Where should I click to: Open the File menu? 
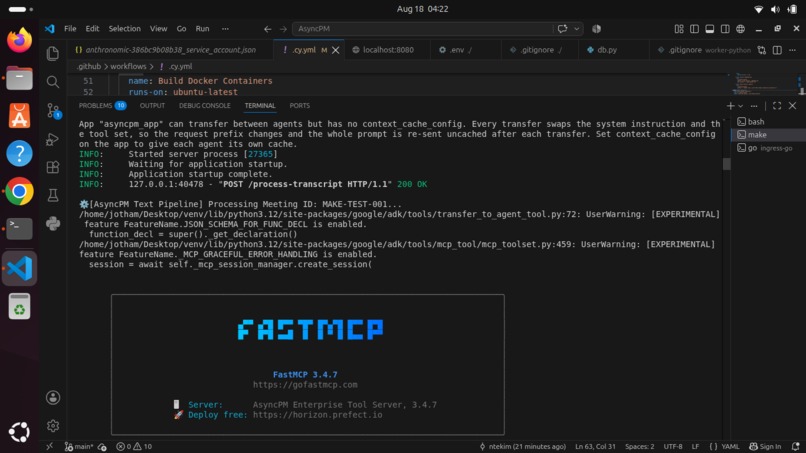[x=70, y=29]
